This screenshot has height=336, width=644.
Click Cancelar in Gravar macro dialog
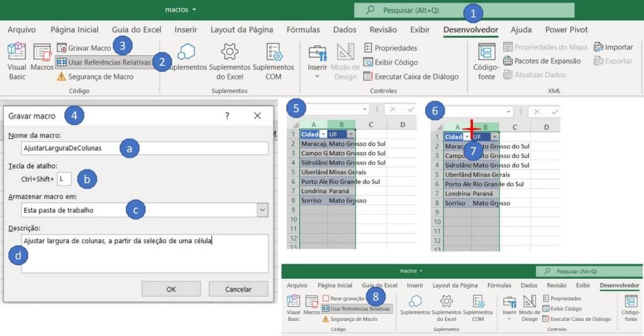(x=238, y=290)
